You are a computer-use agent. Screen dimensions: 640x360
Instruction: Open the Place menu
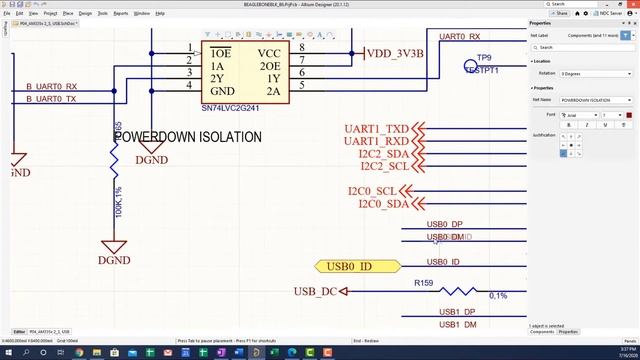click(68, 13)
